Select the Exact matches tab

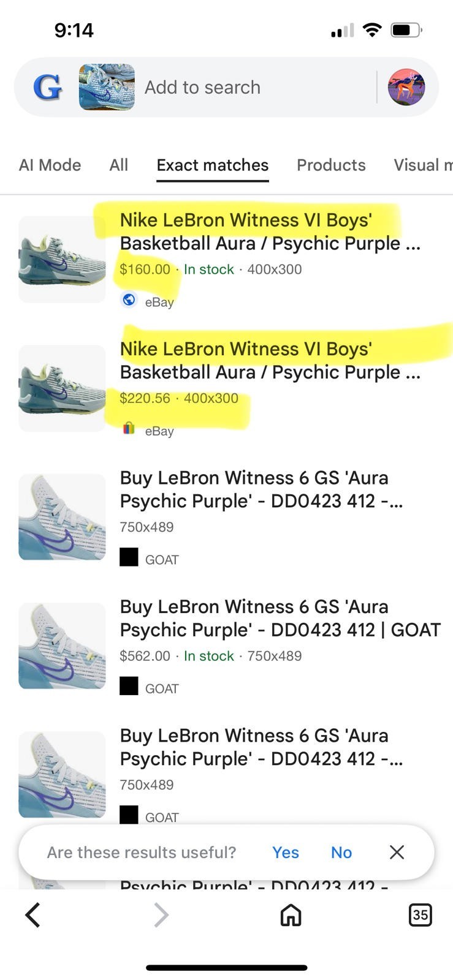(212, 165)
